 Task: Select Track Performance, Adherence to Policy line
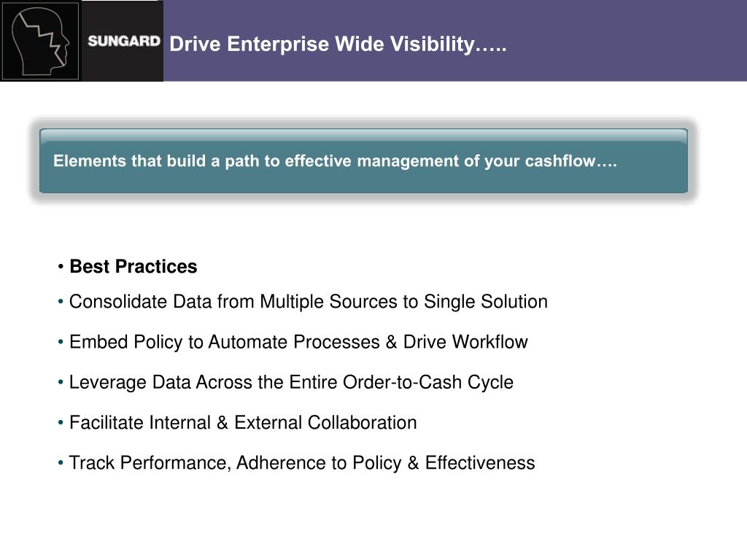[x=302, y=463]
